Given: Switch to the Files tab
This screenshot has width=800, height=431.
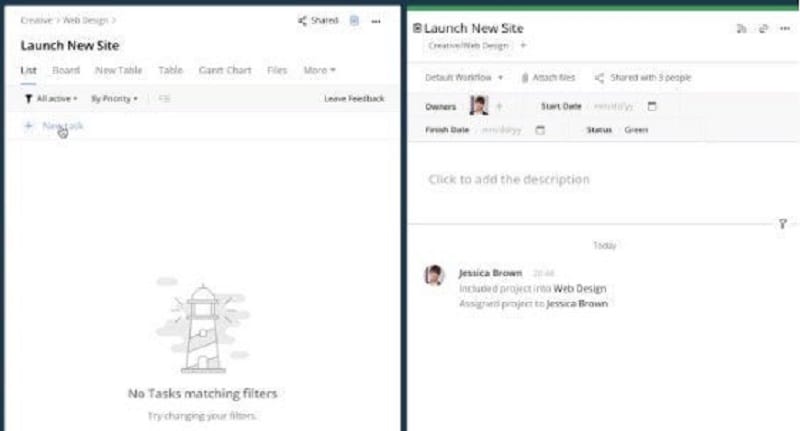Looking at the screenshot, I should pyautogui.click(x=277, y=70).
